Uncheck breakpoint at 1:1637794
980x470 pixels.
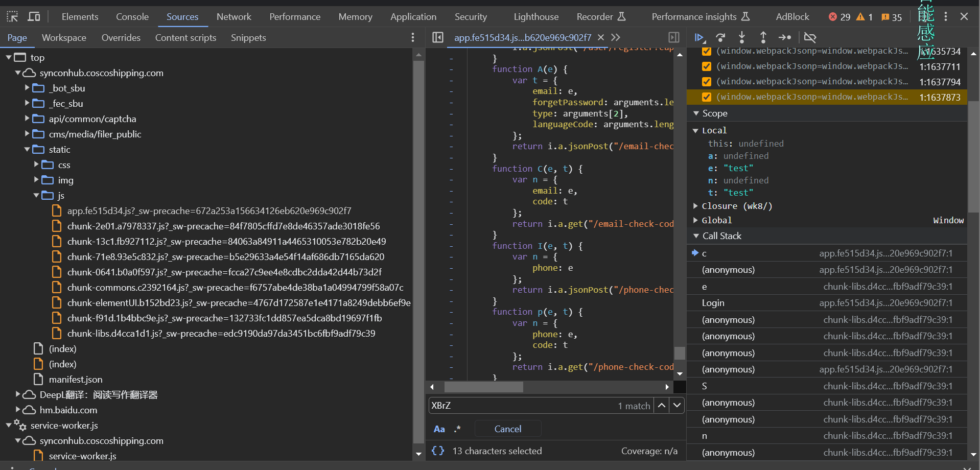[707, 82]
